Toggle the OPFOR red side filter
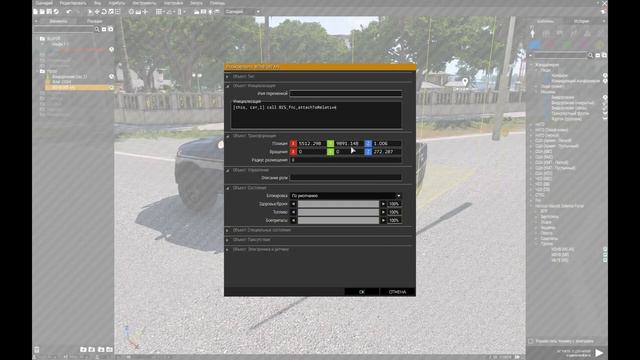Image resolution: width=640 pixels, height=360 pixels. point(551,44)
